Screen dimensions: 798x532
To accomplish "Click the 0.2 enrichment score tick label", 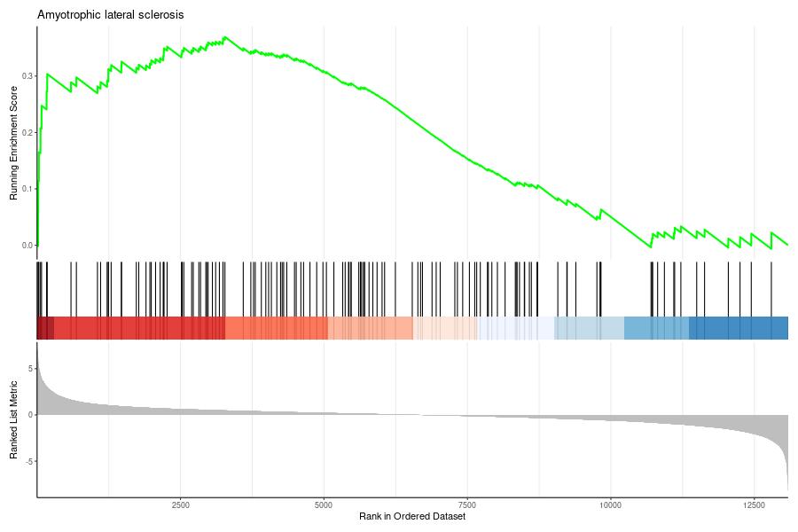I will [x=27, y=132].
